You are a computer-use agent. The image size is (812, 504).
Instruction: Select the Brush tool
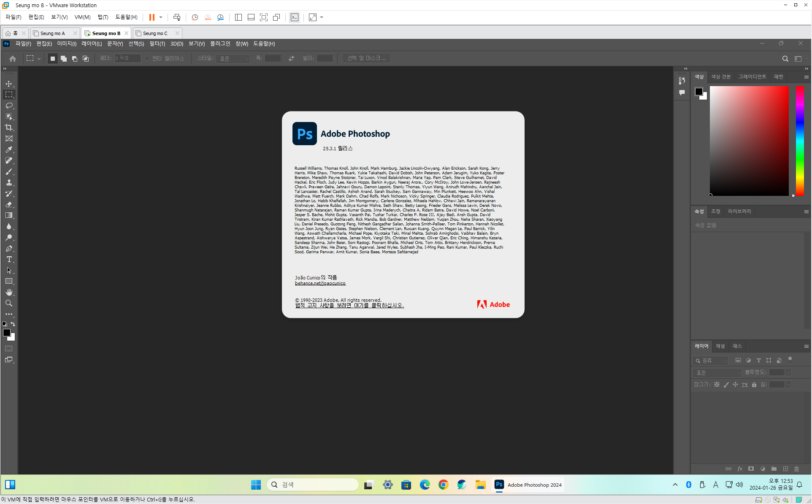click(x=9, y=171)
